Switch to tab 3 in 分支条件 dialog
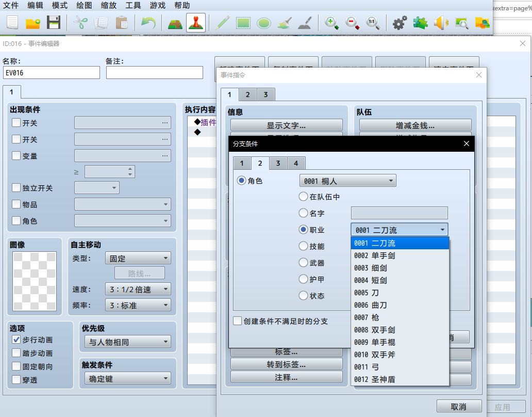This screenshot has height=417, width=532. pos(278,163)
